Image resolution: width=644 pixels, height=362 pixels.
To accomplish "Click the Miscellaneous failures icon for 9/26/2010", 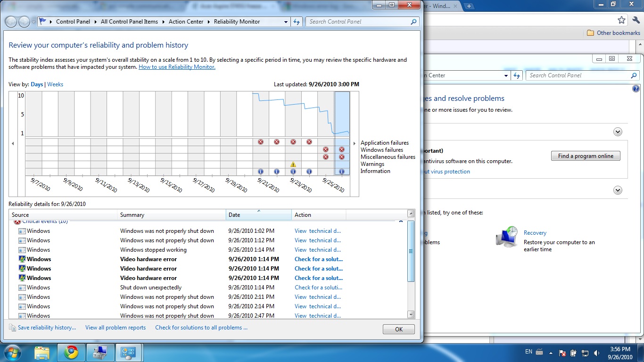I will click(342, 157).
